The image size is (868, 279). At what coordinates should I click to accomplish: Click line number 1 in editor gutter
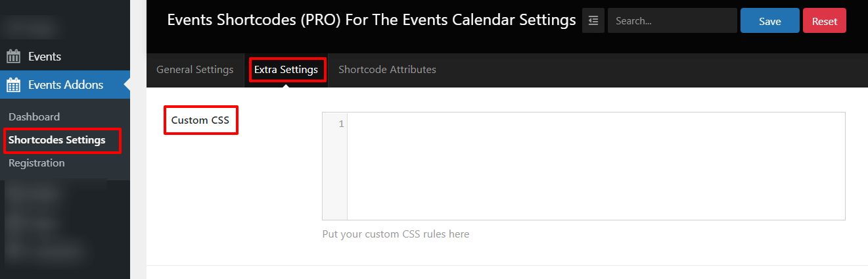pyautogui.click(x=341, y=124)
